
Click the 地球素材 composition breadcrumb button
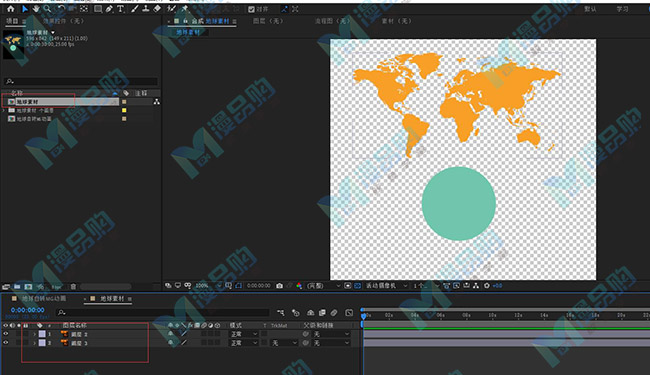click(188, 32)
